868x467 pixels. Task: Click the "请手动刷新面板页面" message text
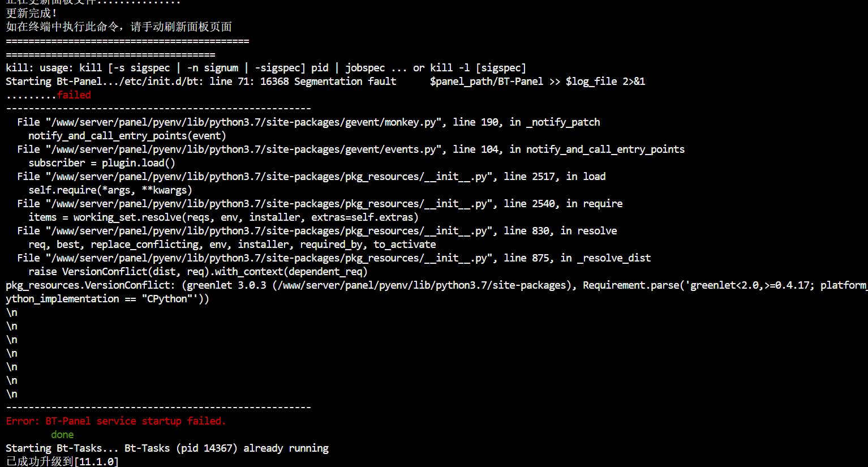click(x=181, y=27)
